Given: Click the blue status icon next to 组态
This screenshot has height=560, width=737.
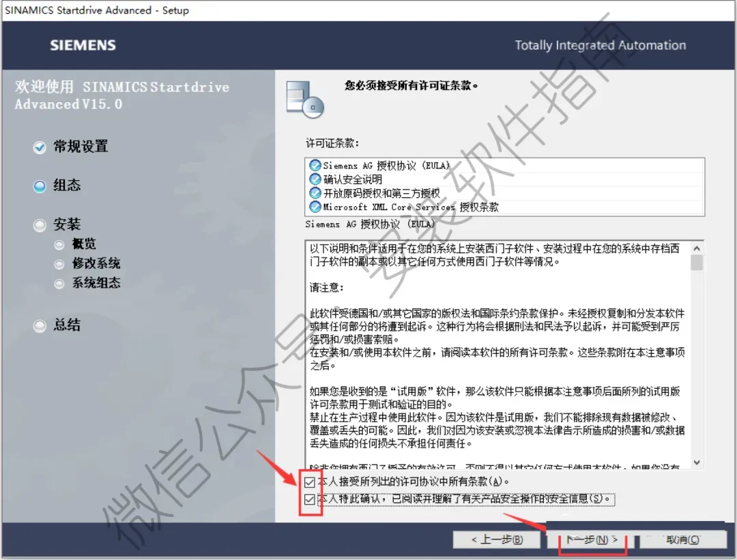Looking at the screenshot, I should point(40,186).
